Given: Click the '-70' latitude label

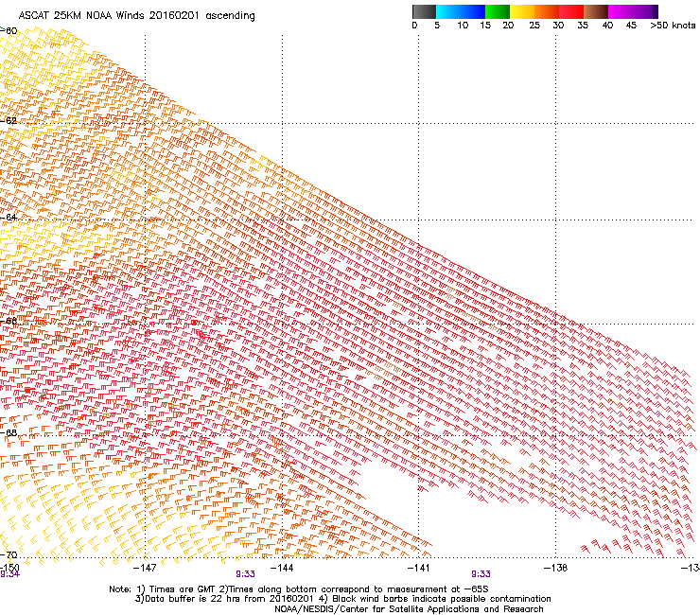Looking at the screenshot, I should tap(9, 554).
